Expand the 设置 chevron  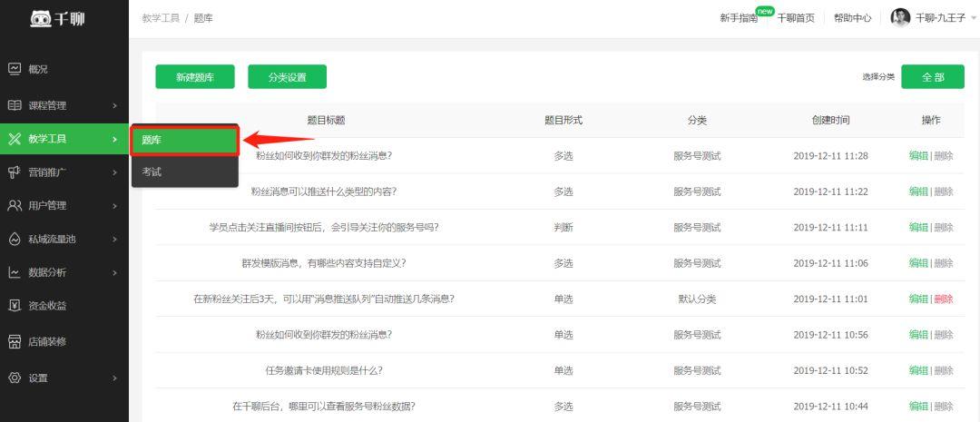click(x=114, y=378)
